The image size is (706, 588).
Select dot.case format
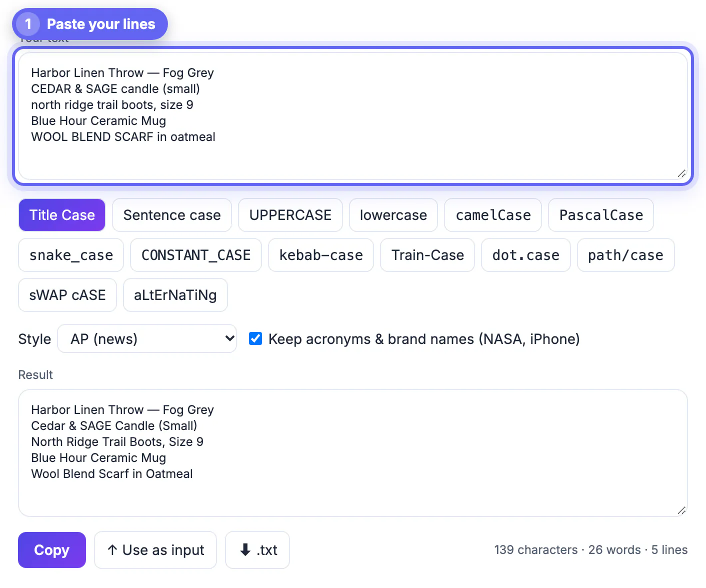[526, 255]
